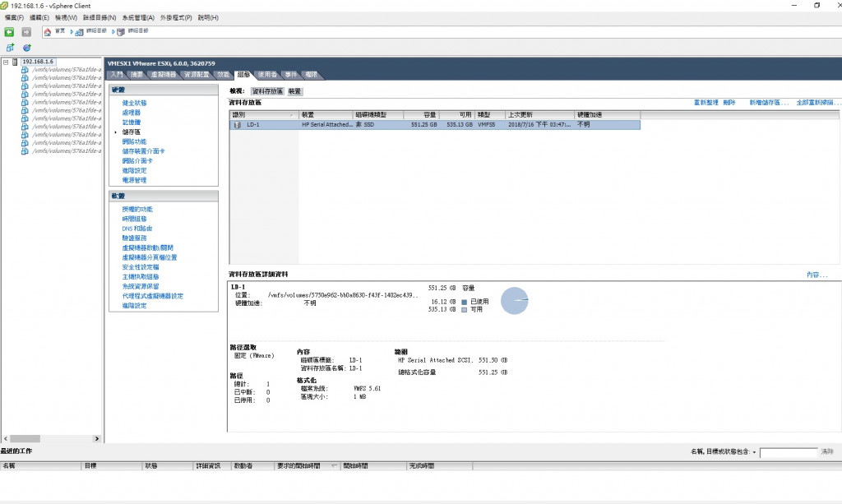This screenshot has height=504, width=842.
Task: Open 代理程式虛擬機器設定
Action: tap(152, 296)
